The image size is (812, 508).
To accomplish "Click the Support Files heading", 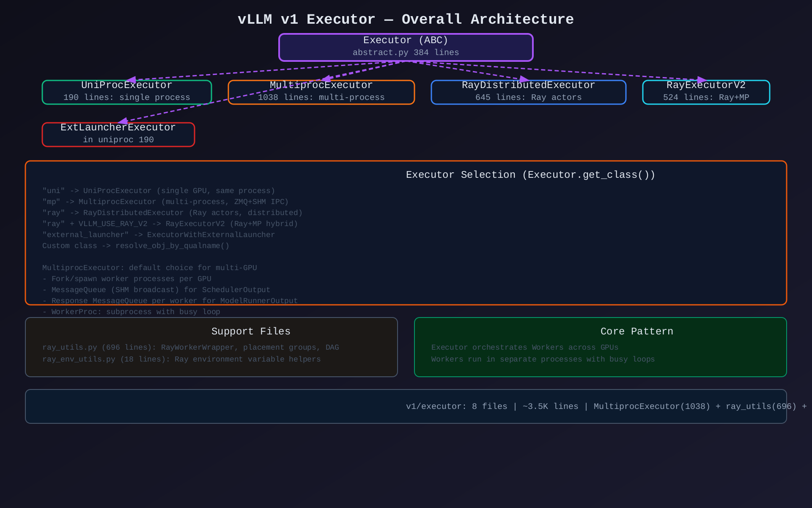I will (251, 331).
